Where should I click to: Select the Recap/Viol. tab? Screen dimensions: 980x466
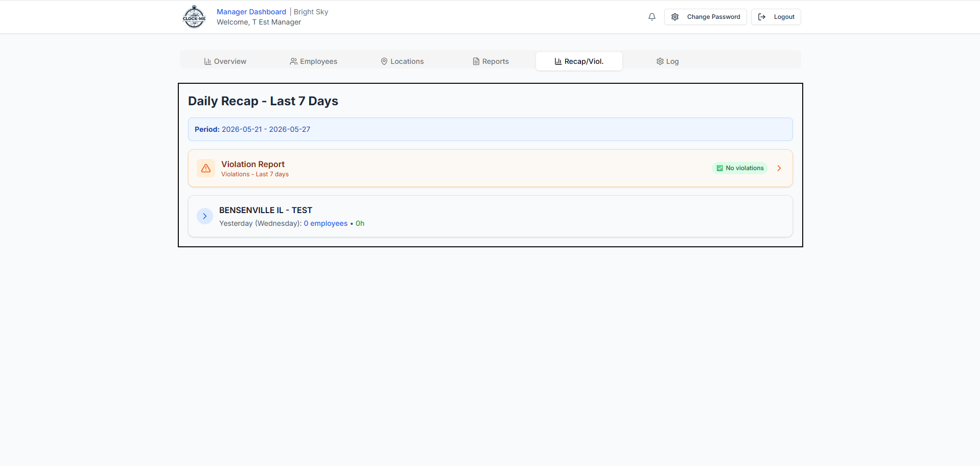click(x=579, y=61)
